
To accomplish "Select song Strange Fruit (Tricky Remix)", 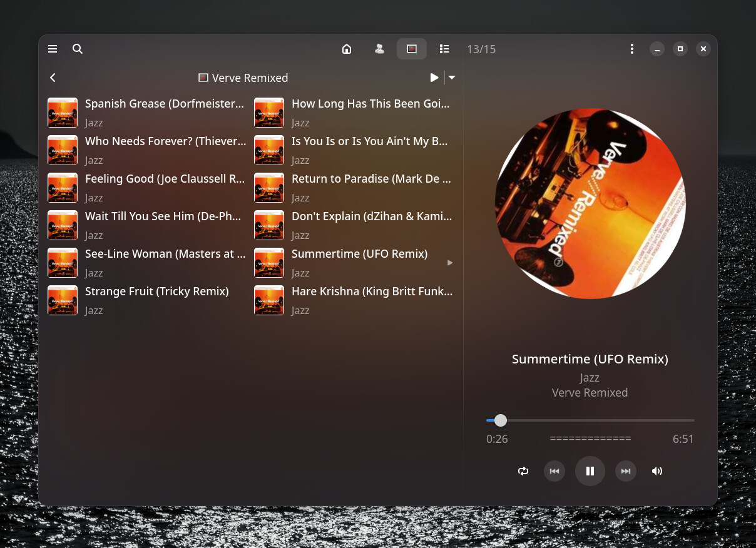I will click(x=146, y=300).
